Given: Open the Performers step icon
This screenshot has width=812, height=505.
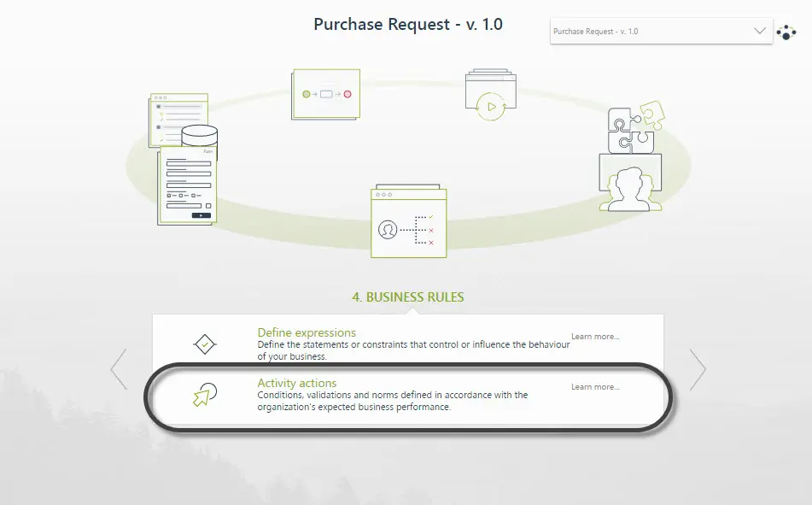Looking at the screenshot, I should click(630, 183).
